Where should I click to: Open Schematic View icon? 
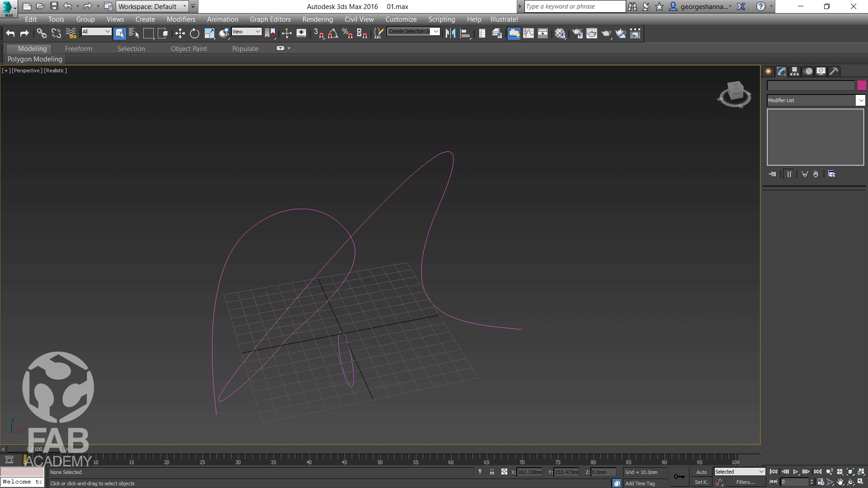click(543, 33)
